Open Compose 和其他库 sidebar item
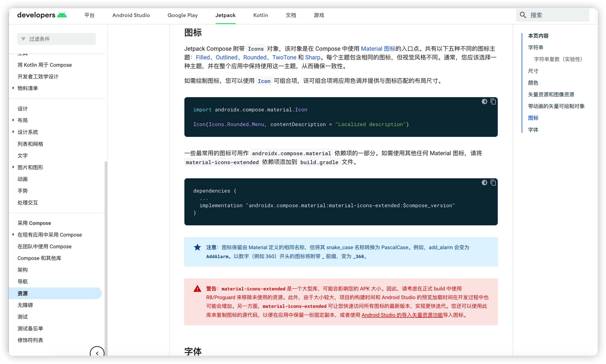Image resolution: width=606 pixels, height=364 pixels. click(x=39, y=258)
